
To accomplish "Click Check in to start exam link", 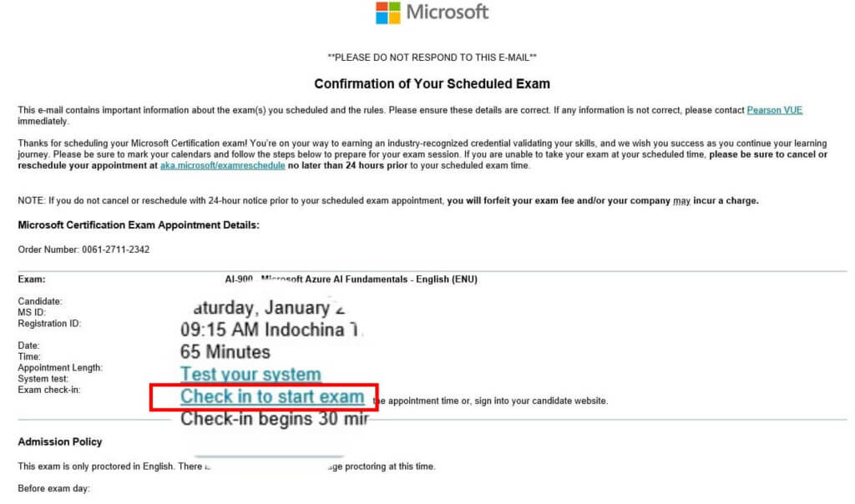I will point(272,396).
